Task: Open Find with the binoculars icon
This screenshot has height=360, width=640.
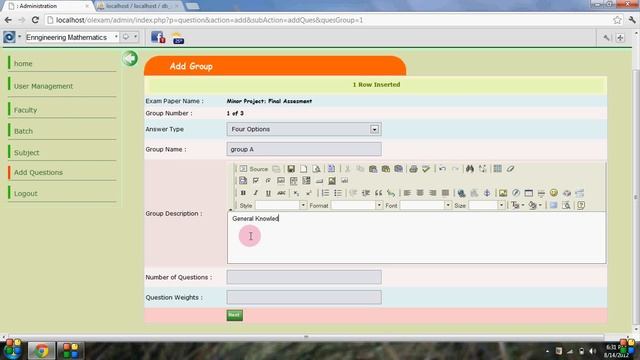Action: tap(470, 169)
